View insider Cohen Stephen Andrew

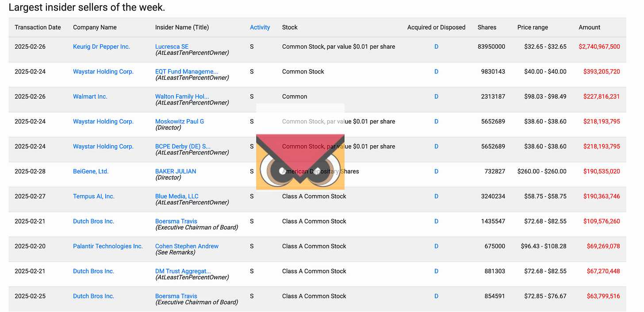[x=187, y=246]
